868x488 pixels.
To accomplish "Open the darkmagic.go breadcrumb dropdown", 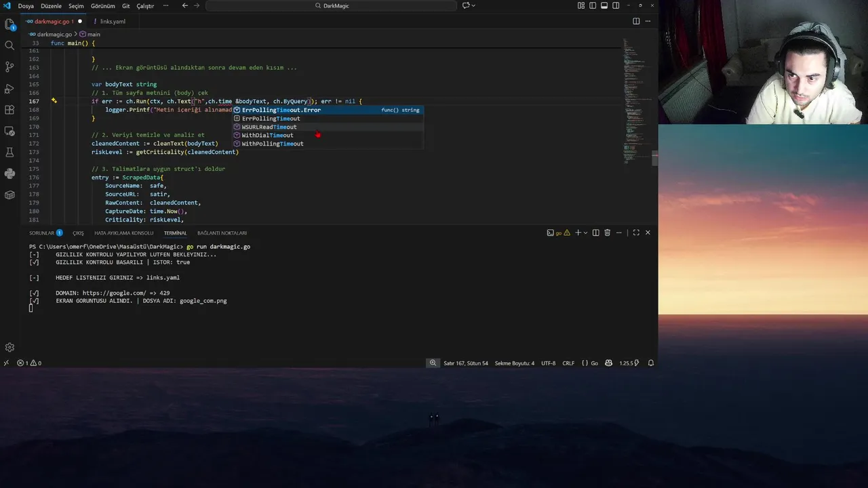I will (50, 34).
